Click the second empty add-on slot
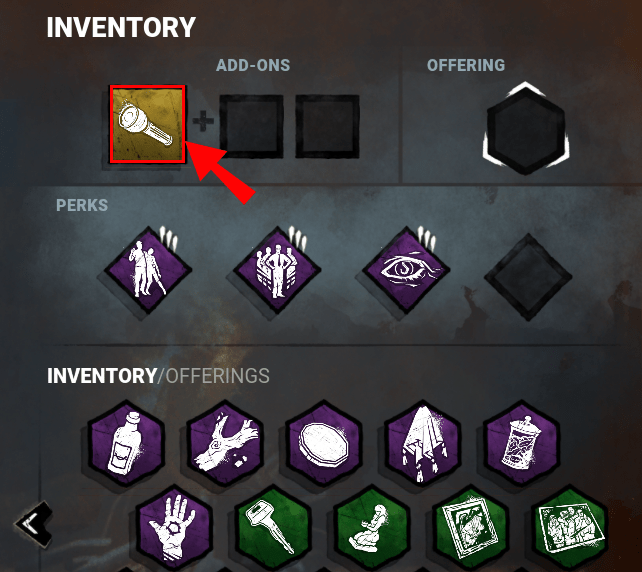Screen dimensions: 642x572 [327, 126]
